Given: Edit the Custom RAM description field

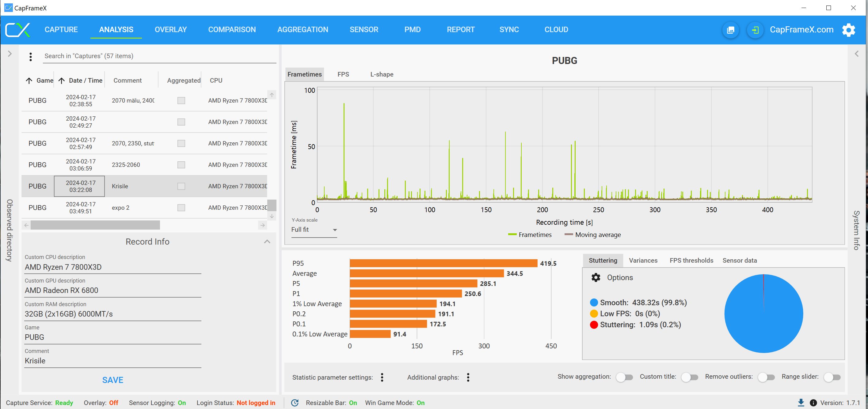Looking at the screenshot, I should click(x=113, y=314).
